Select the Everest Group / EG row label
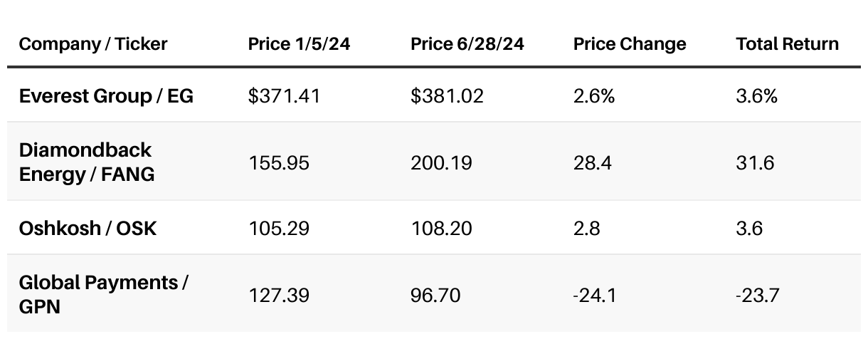Viewport: 868px width, 339px height. (106, 95)
